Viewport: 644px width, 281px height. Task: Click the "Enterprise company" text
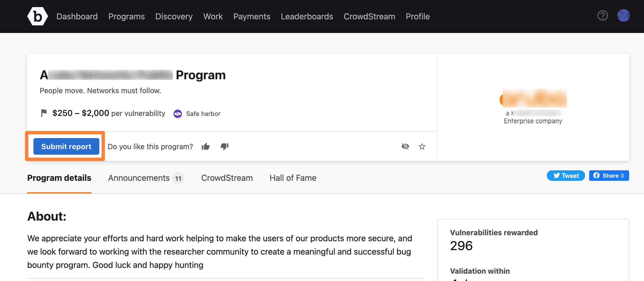(x=533, y=121)
